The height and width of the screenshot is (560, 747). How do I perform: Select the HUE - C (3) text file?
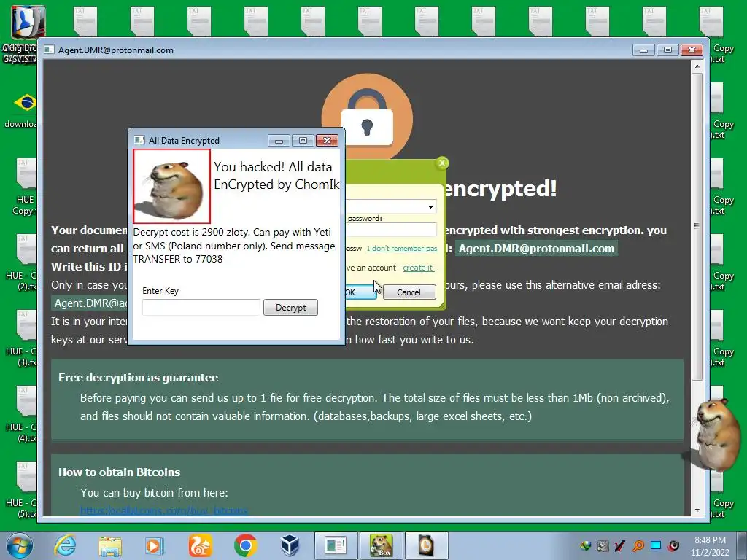click(x=21, y=338)
